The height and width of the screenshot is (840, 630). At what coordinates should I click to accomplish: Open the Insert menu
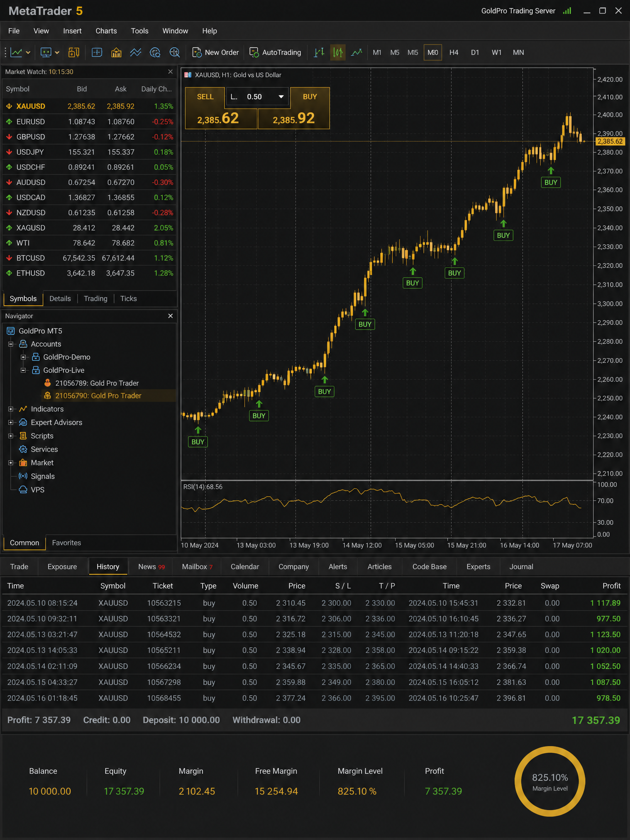tap(72, 31)
